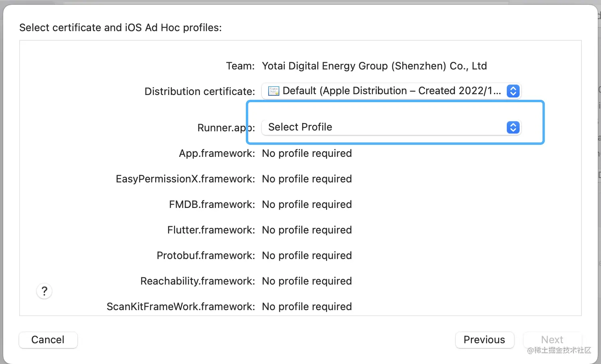Screen dimensions: 601x364
Task: Expand the Default Apple Distribution certificate menu
Action: point(391,91)
